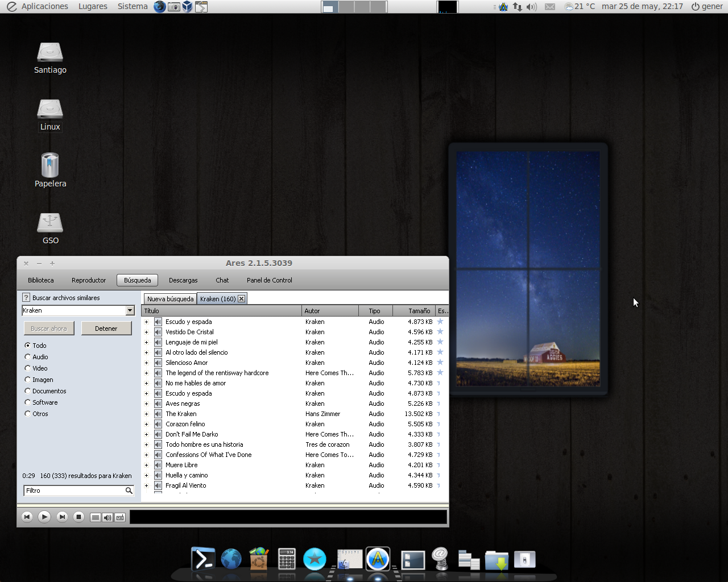The image size is (728, 582).
Task: Click the screenshot camera launcher in top panel
Action: pyautogui.click(x=174, y=7)
